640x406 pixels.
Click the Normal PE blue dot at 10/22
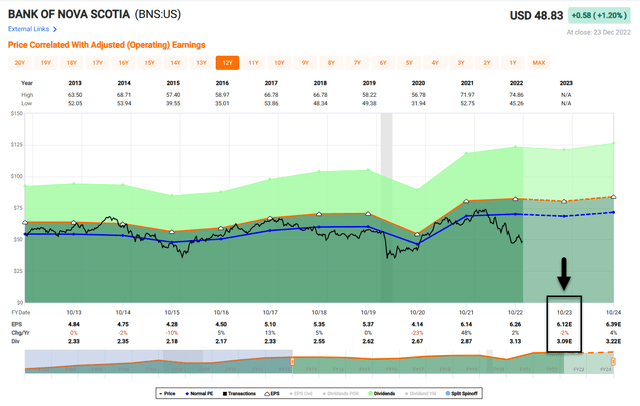tap(515, 214)
